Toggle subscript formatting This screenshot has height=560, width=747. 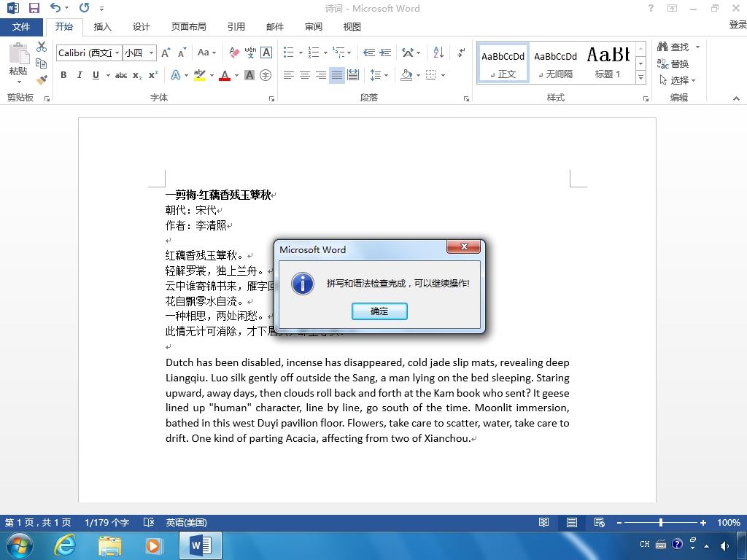tap(137, 75)
